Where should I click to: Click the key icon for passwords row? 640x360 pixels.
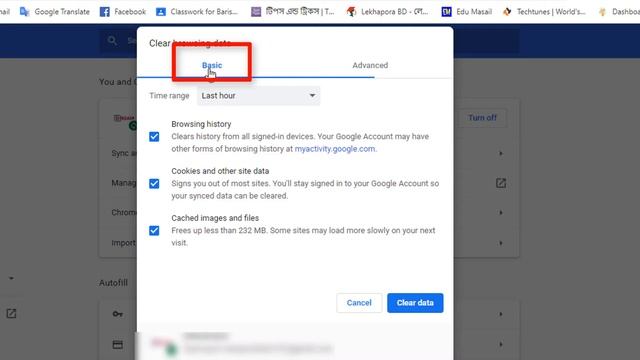(x=118, y=314)
